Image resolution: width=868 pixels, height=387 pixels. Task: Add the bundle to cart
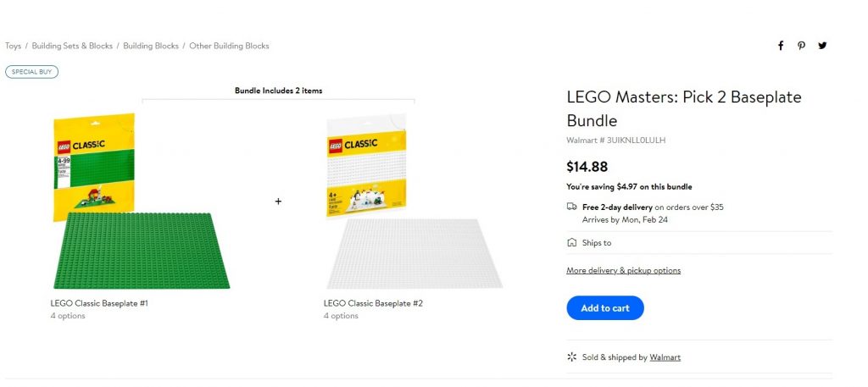(605, 308)
